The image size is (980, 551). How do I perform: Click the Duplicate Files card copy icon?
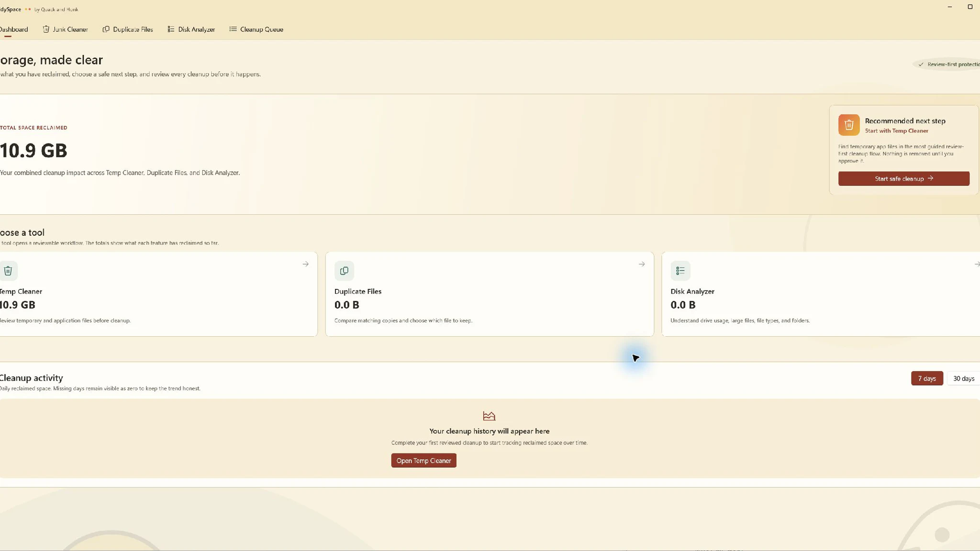(344, 271)
